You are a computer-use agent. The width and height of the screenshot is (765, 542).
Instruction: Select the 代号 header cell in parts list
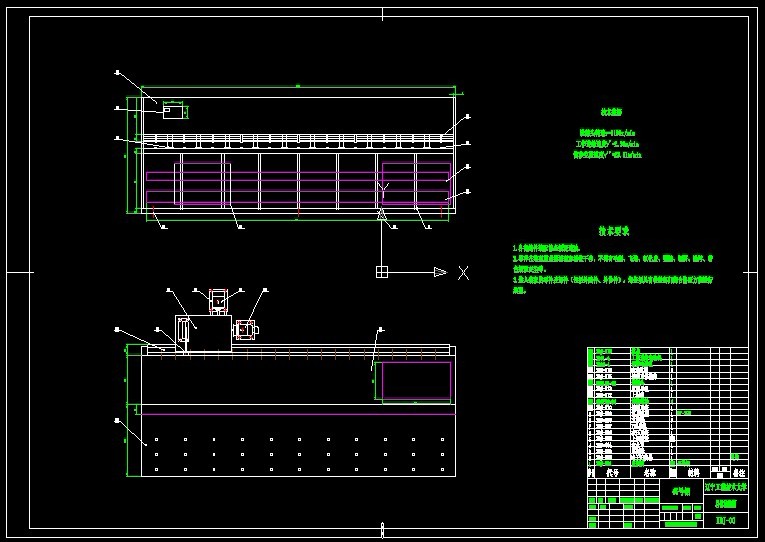(612, 472)
